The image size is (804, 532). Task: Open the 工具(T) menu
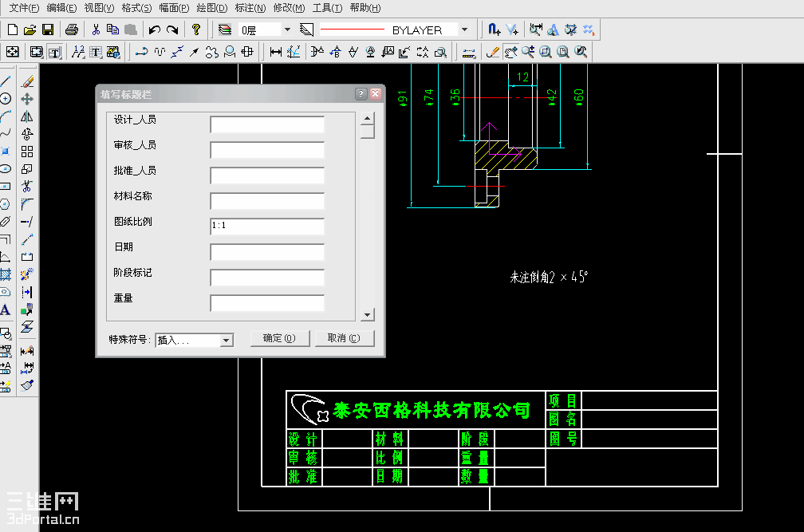tap(327, 8)
